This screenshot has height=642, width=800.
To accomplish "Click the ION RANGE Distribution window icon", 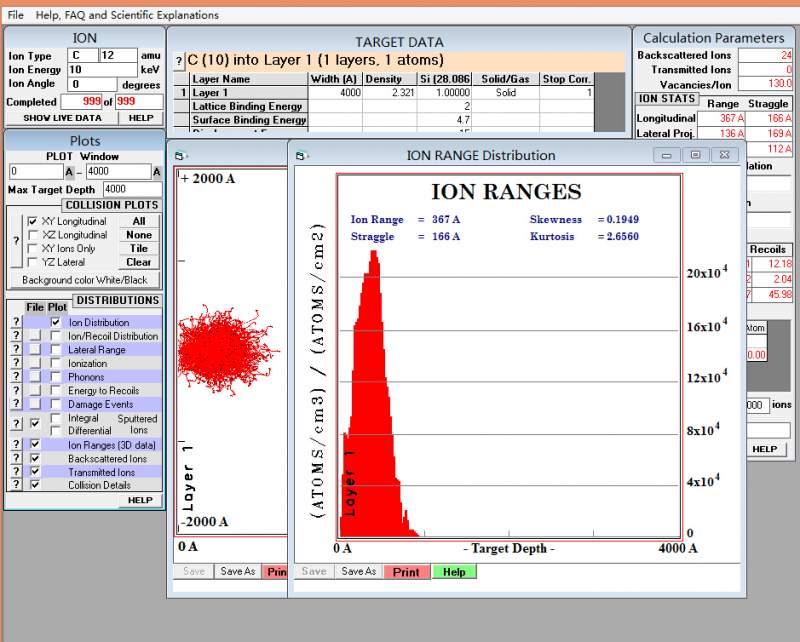I will tap(300, 155).
